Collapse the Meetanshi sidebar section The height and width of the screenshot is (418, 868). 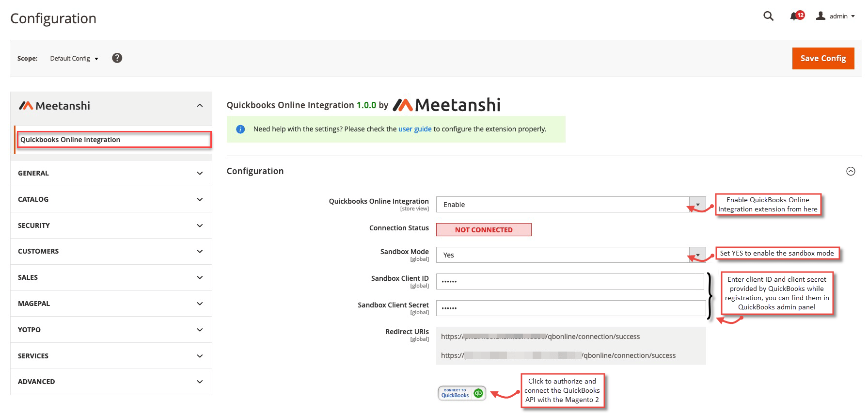tap(200, 106)
